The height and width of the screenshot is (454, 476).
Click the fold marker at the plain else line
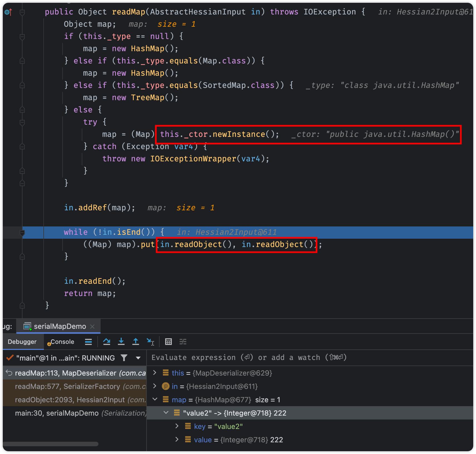click(22, 110)
